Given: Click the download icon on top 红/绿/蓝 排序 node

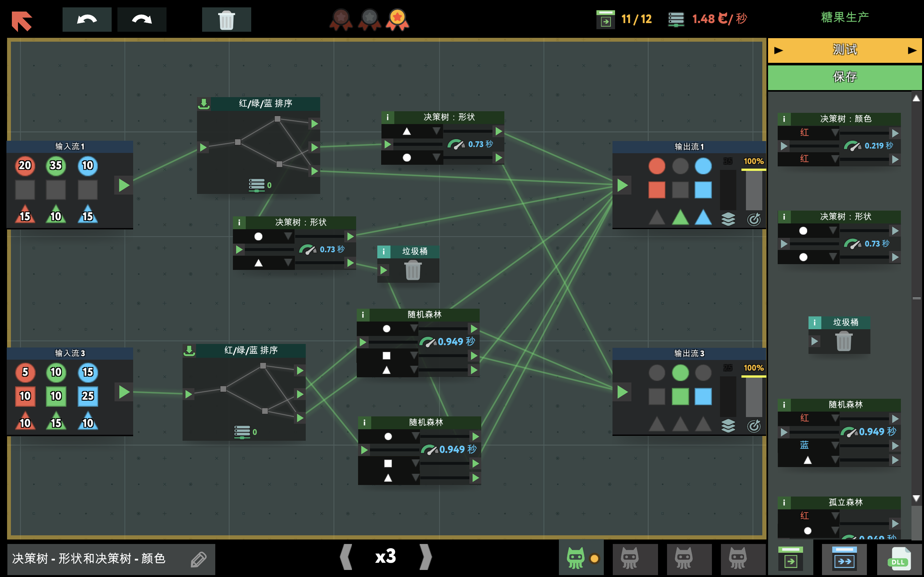Looking at the screenshot, I should 204,104.
